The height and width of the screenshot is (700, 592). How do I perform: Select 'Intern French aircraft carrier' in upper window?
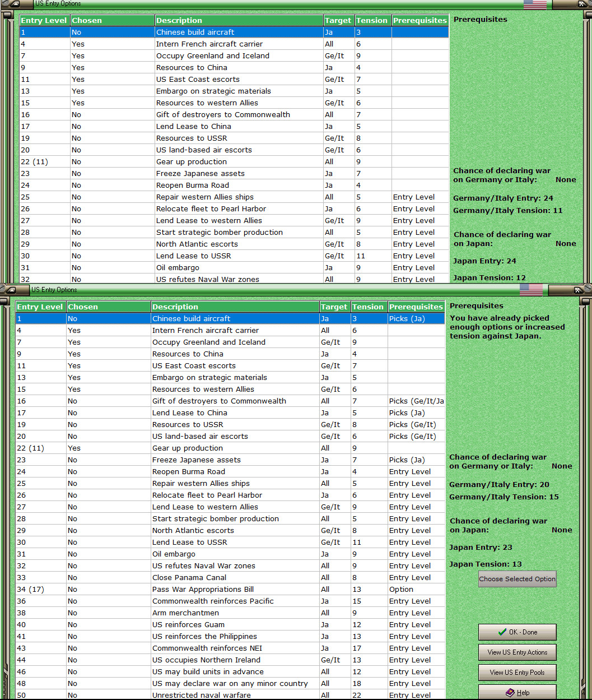234,44
